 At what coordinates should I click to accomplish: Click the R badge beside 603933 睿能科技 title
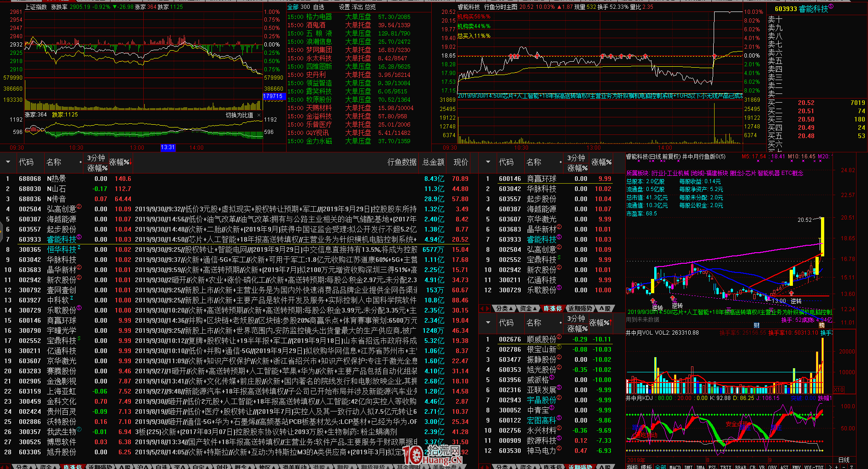pyautogui.click(x=831, y=6)
